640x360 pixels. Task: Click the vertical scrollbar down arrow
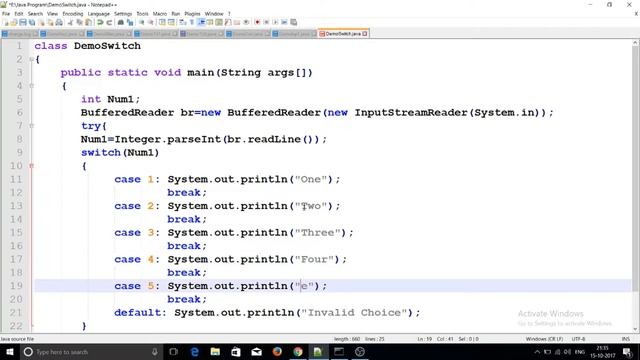tap(636, 329)
